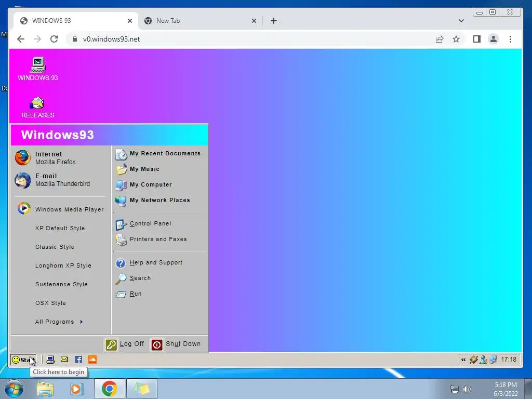Click the Search magnifier entry
The height and width of the screenshot is (399, 532).
click(x=133, y=278)
